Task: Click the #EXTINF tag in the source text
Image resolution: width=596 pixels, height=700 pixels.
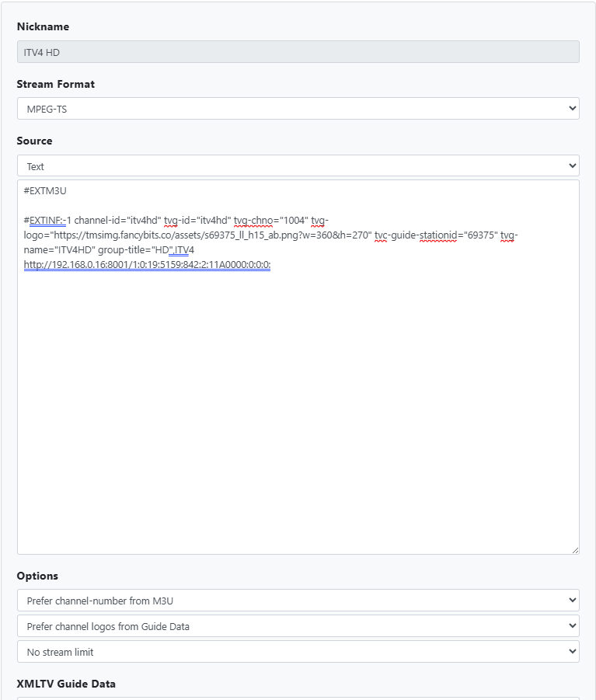Action: [47, 221]
